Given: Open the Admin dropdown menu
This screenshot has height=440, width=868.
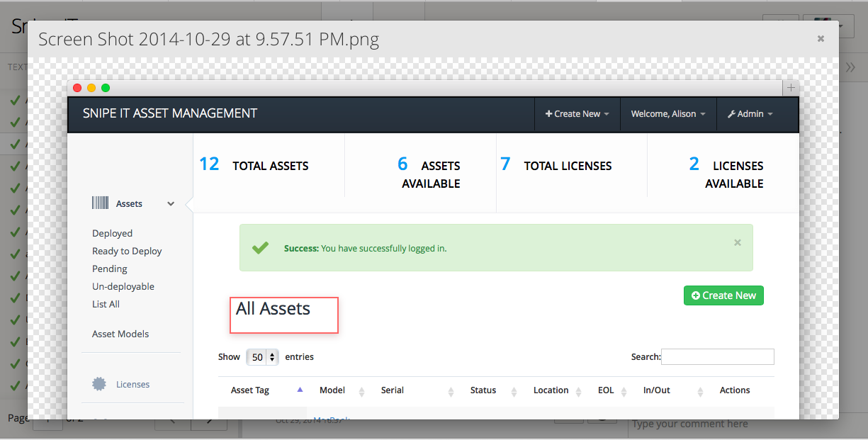Looking at the screenshot, I should 750,113.
